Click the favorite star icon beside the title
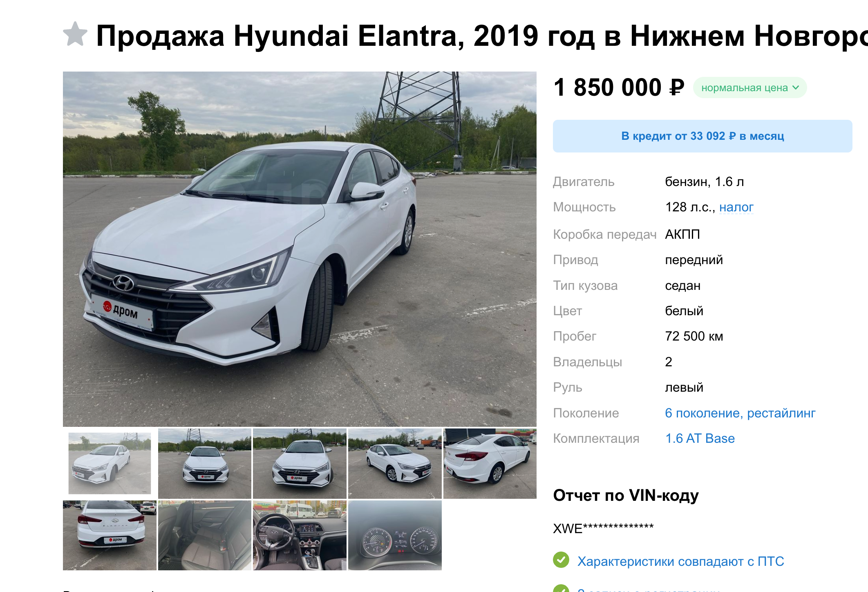Image resolution: width=868 pixels, height=592 pixels. (75, 34)
